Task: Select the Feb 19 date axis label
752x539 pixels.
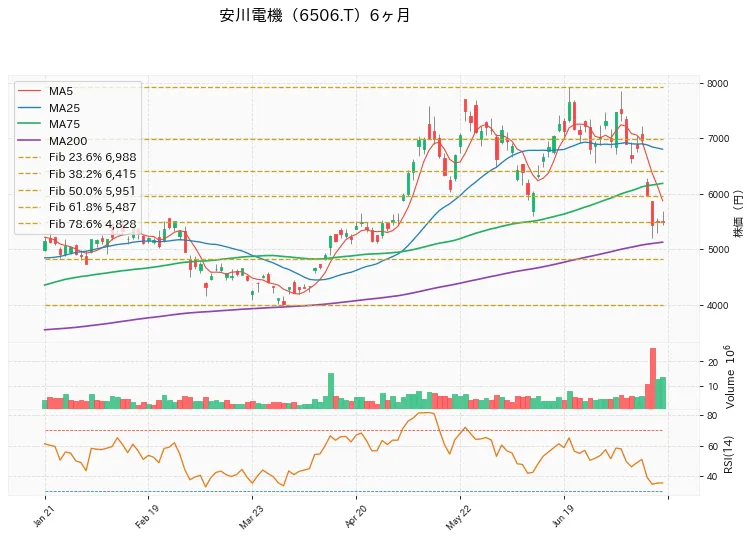Action: tap(146, 517)
